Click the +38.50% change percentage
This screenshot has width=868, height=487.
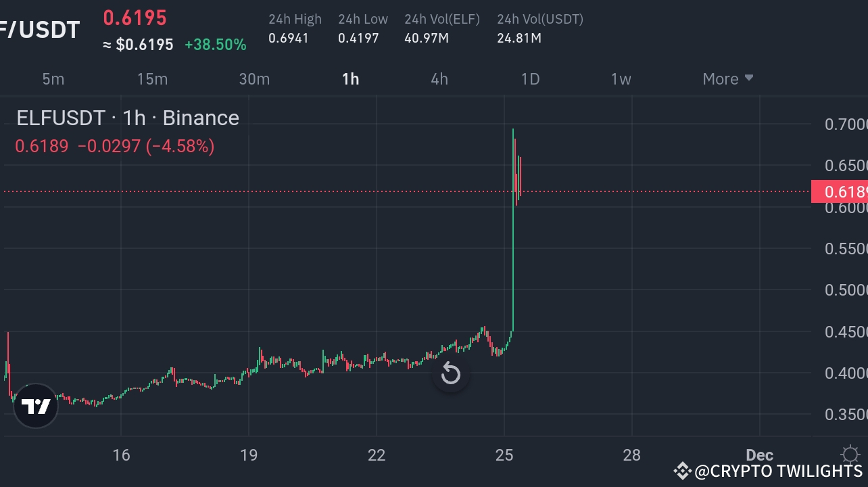click(216, 44)
